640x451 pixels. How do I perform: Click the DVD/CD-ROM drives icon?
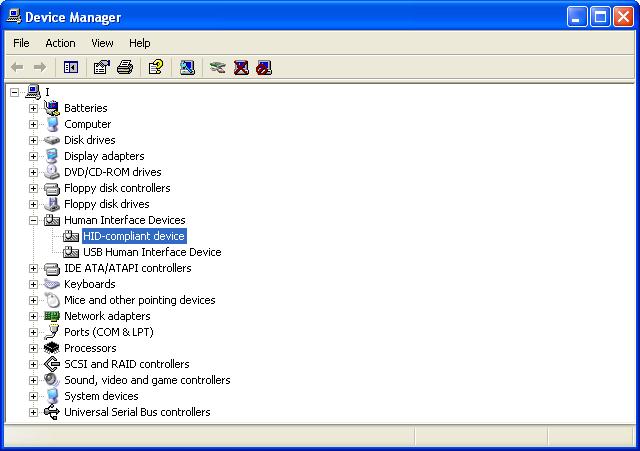(x=52, y=172)
